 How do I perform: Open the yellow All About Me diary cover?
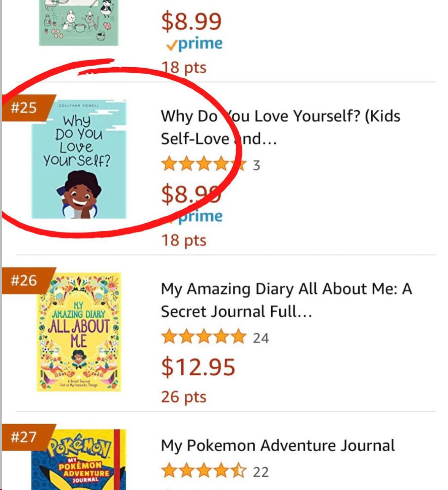[x=79, y=332]
